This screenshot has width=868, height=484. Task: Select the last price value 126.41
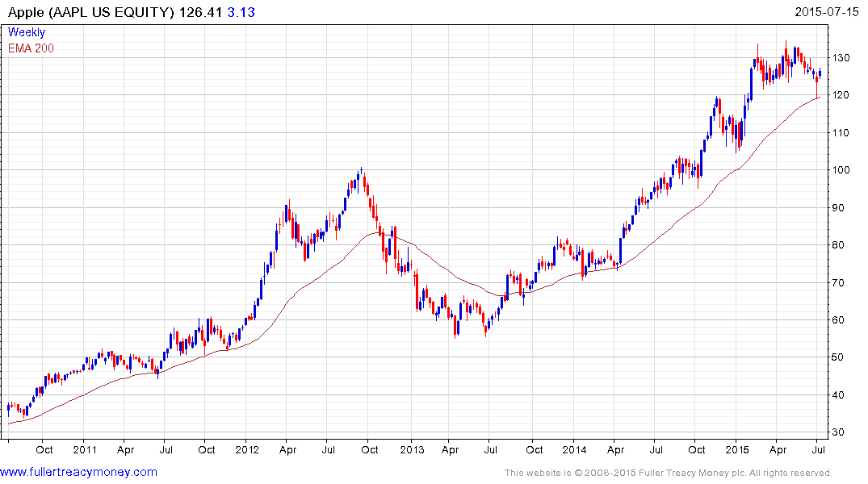200,12
